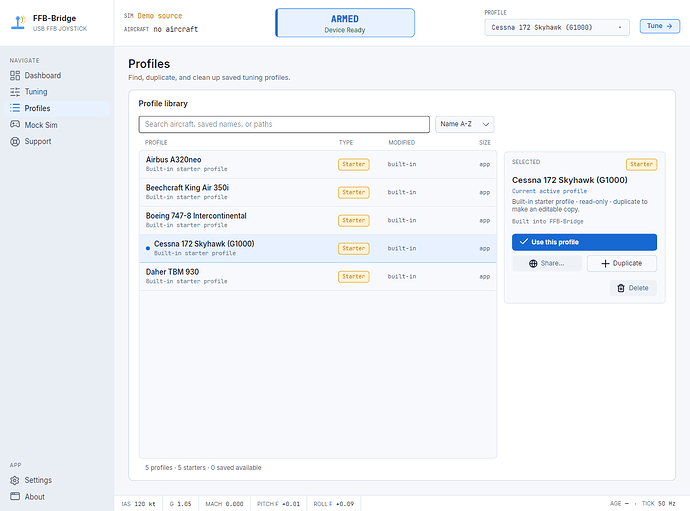The image size is (690, 511).
Task: Click the checkmark icon on Use this profile
Action: point(524,242)
